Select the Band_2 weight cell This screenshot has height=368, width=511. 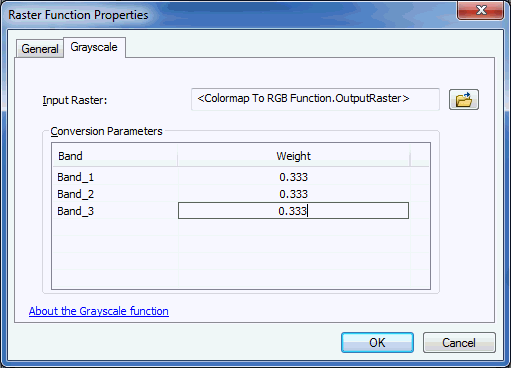coord(293,194)
